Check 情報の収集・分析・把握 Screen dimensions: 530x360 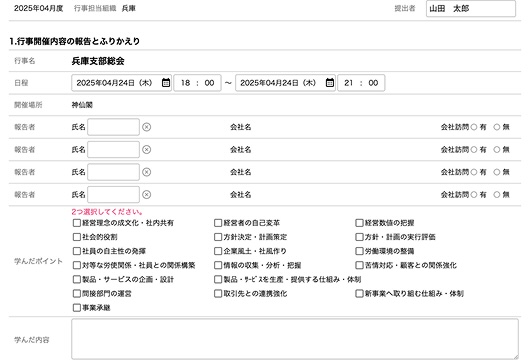[218, 265]
